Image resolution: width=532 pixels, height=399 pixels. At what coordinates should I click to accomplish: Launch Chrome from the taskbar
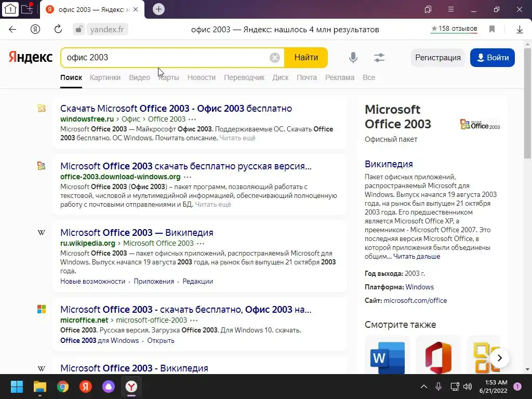coord(63,387)
